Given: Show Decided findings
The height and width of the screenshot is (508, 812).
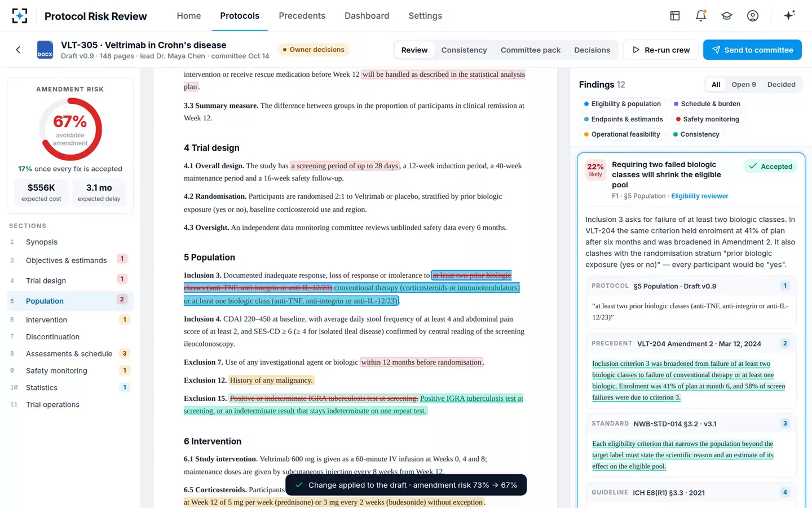Looking at the screenshot, I should point(782,85).
